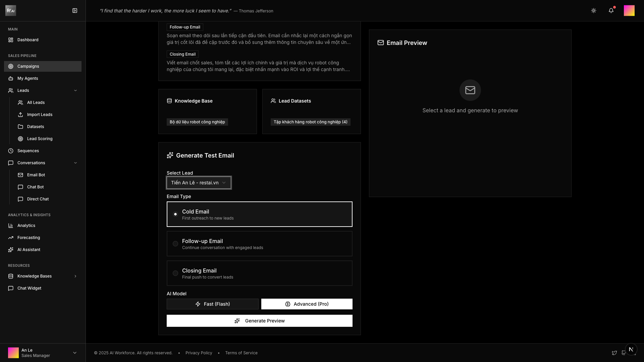Click the Generate Preview button
This screenshot has width=644, height=362.
259,321
